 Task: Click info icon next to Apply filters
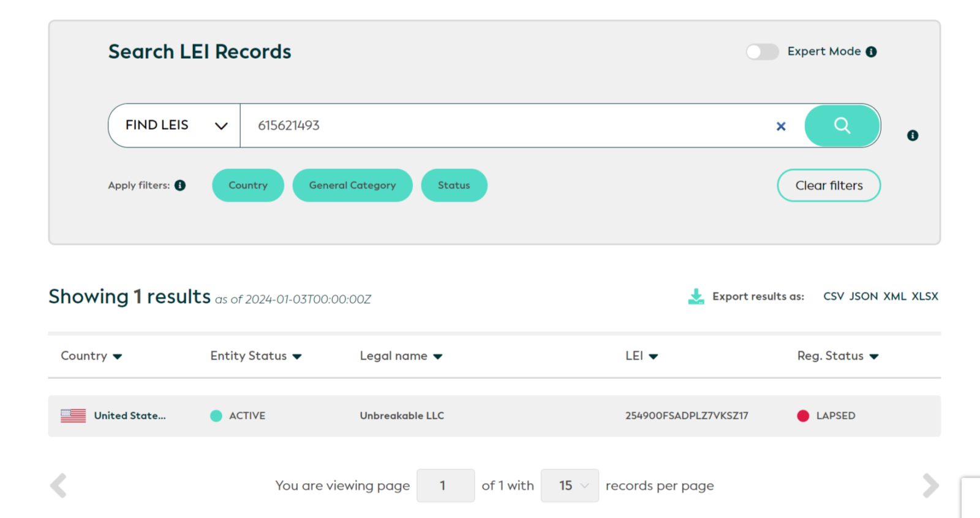pyautogui.click(x=180, y=186)
